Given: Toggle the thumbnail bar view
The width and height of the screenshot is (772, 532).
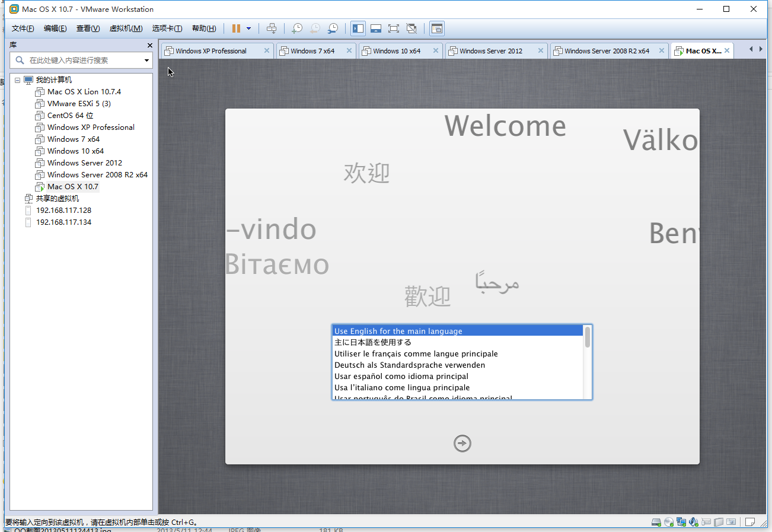Looking at the screenshot, I should point(375,28).
